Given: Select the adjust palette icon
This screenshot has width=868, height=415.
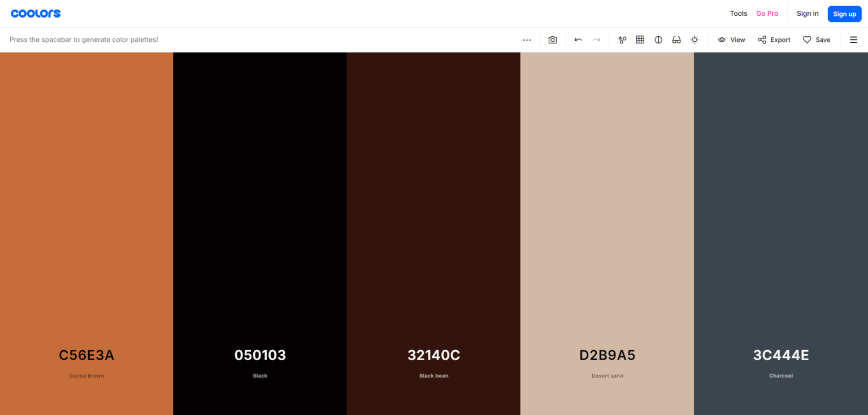Looking at the screenshot, I should tap(622, 40).
